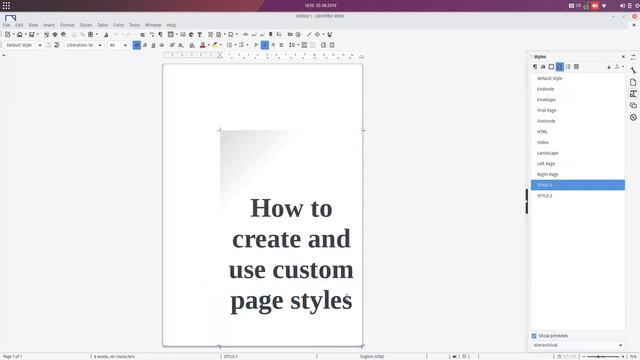Open the Styles menu
This screenshot has width=640, height=360.
click(x=86, y=25)
